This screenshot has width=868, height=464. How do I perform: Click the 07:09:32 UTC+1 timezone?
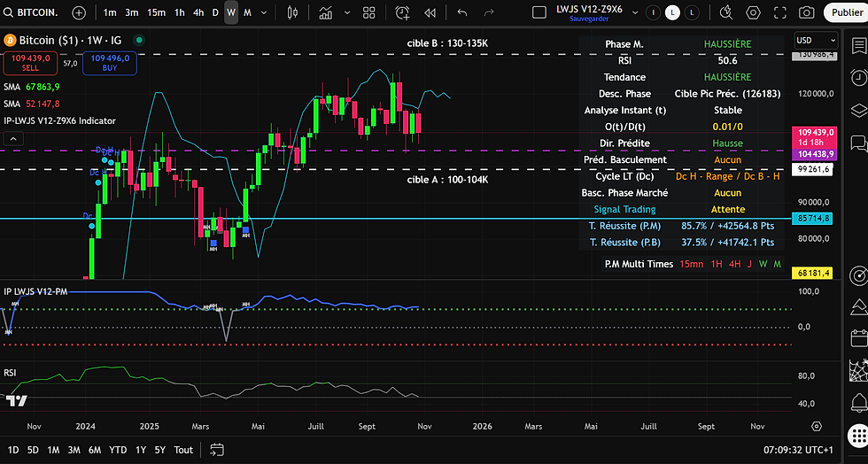[798, 450]
